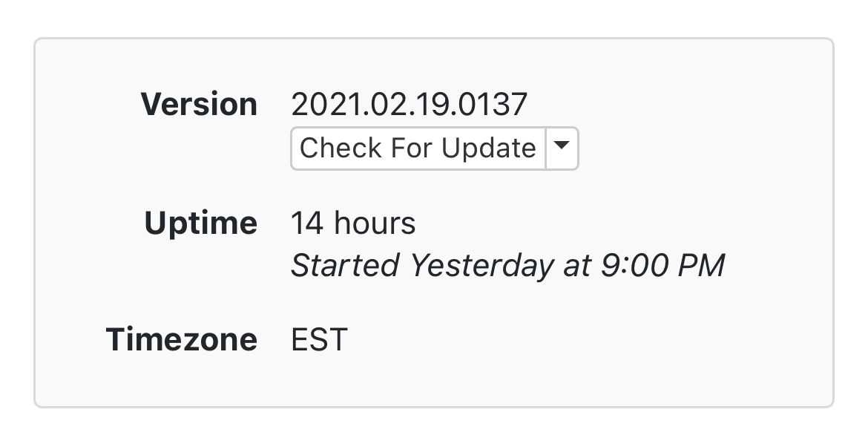Click the small black triangle icon
The width and height of the screenshot is (868, 441).
(562, 147)
